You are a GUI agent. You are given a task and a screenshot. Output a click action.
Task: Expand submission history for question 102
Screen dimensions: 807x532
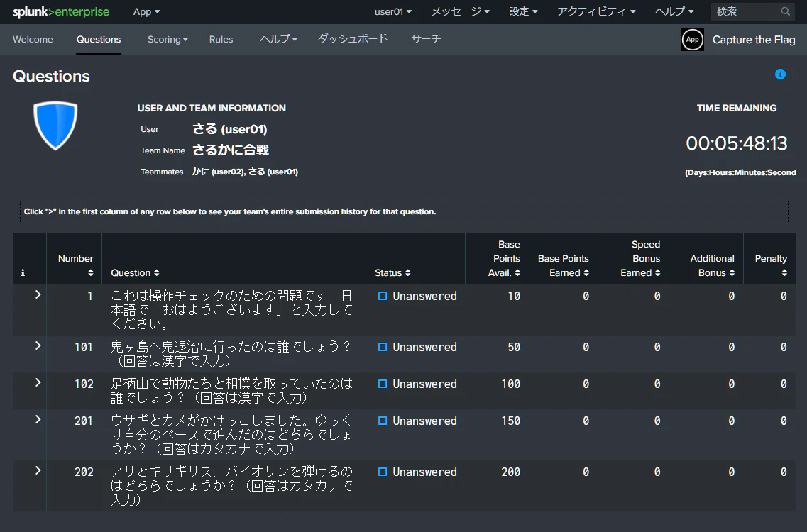38,383
